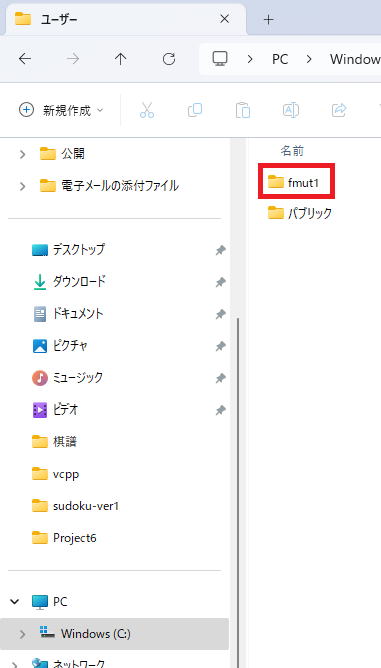Viewport: 381px width, 668px height.
Task: Open a new tab with plus button
Action: [x=268, y=19]
